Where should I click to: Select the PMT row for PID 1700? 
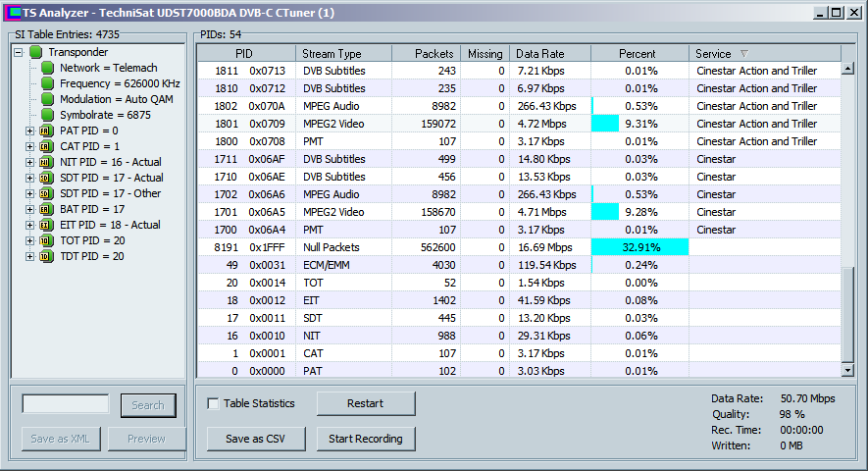(519, 230)
